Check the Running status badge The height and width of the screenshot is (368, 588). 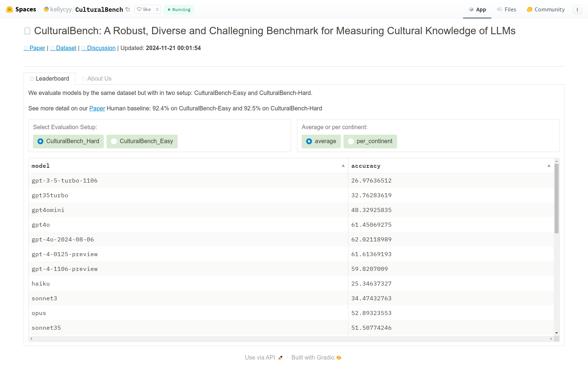179,9
